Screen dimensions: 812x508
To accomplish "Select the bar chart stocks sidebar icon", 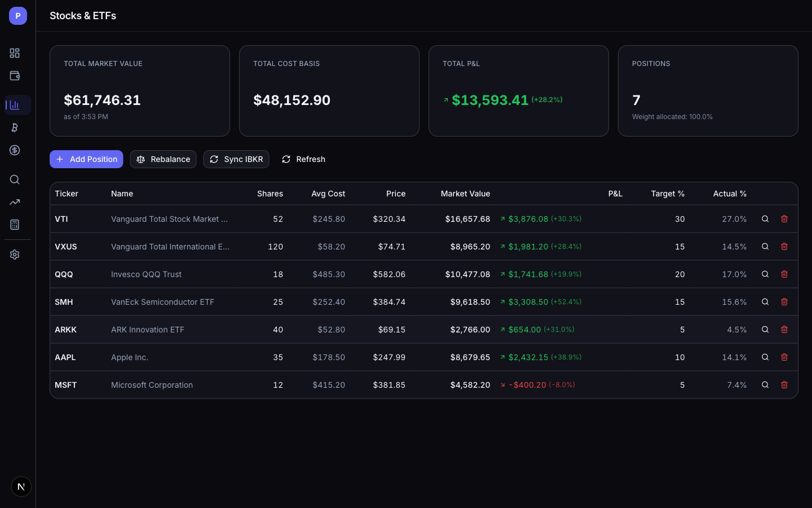I will click(15, 105).
